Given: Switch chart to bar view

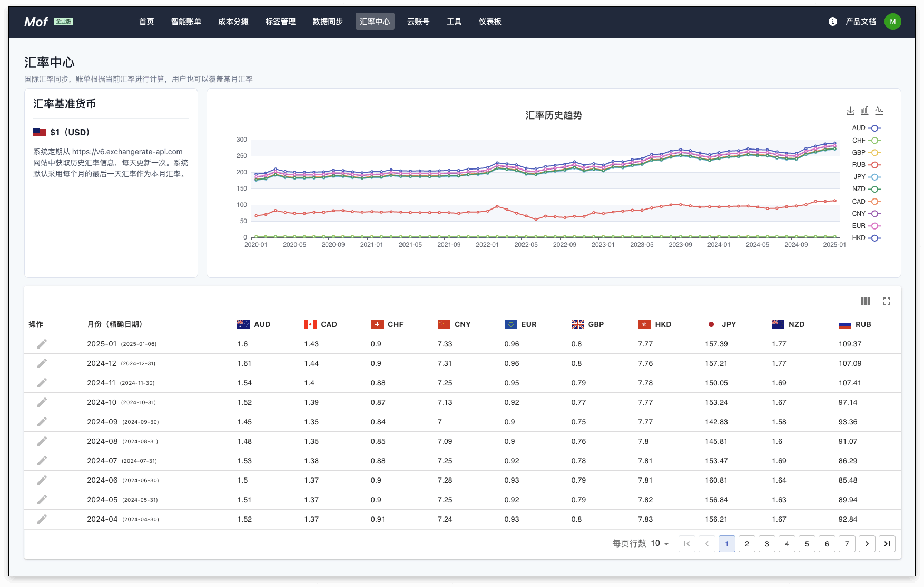Looking at the screenshot, I should pyautogui.click(x=864, y=111).
